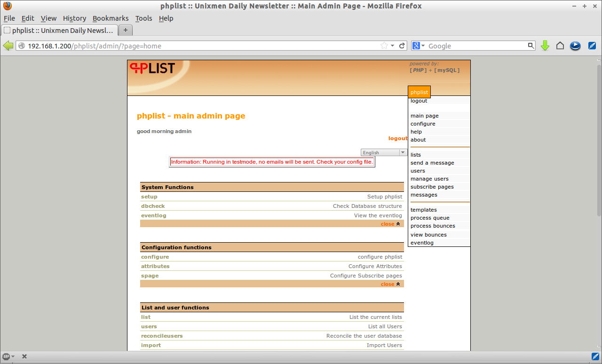Click configure in the sidebar menu
Image resolution: width=602 pixels, height=364 pixels.
pyautogui.click(x=423, y=124)
